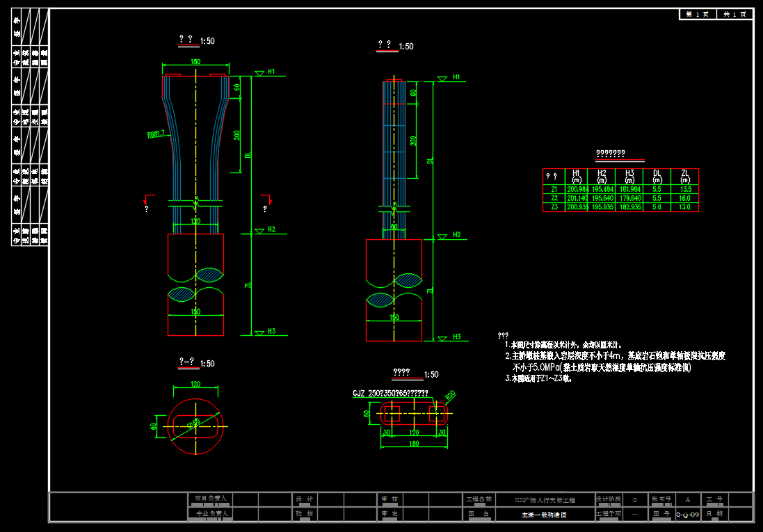The image size is (763, 532).
Task: Select the 共 1 页 total pages box
Action: coord(734,14)
